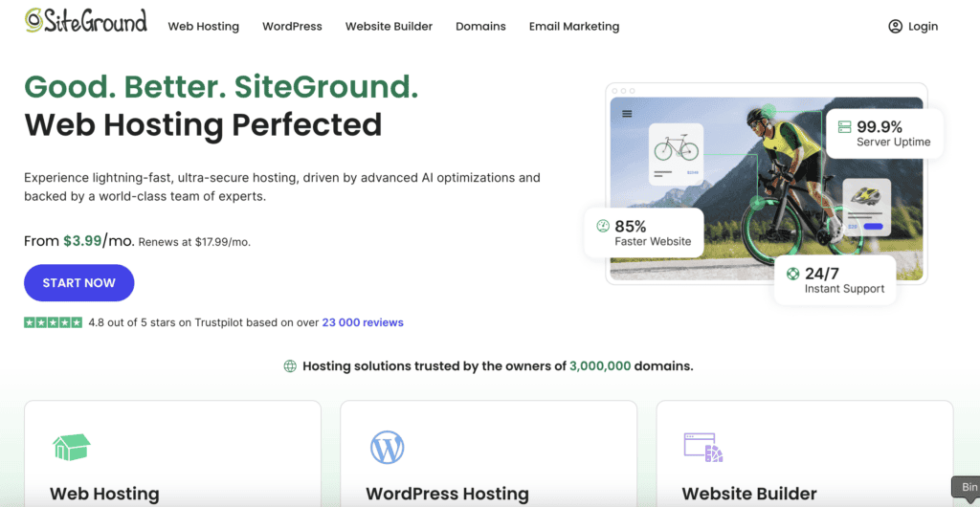Click the WordPress logo icon
This screenshot has height=507, width=980.
pyautogui.click(x=387, y=447)
